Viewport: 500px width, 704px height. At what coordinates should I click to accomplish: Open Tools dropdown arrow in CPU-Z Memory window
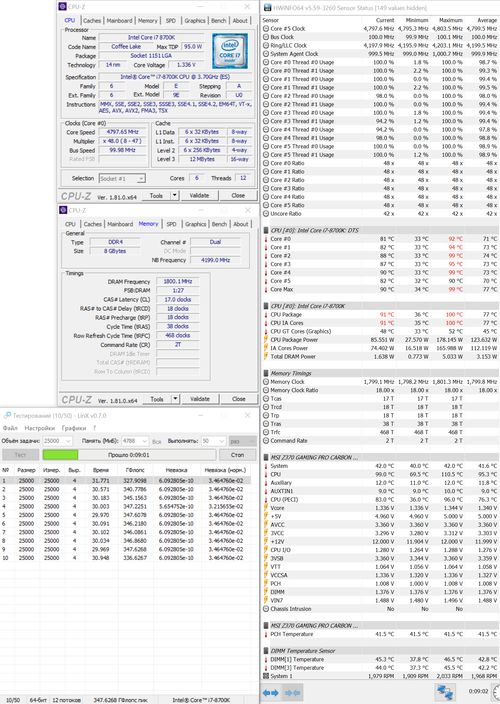[x=175, y=399]
